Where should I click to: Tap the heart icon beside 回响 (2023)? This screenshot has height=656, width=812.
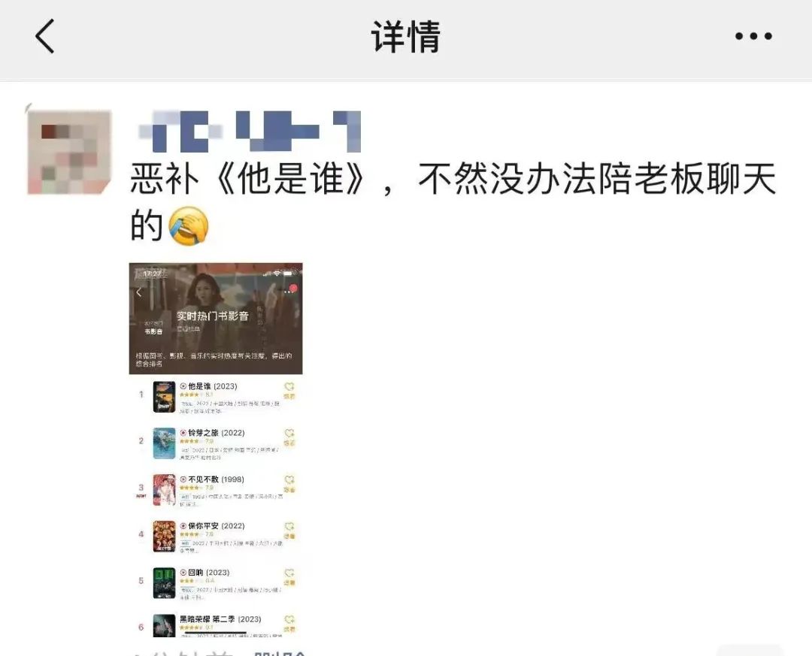[x=289, y=576]
